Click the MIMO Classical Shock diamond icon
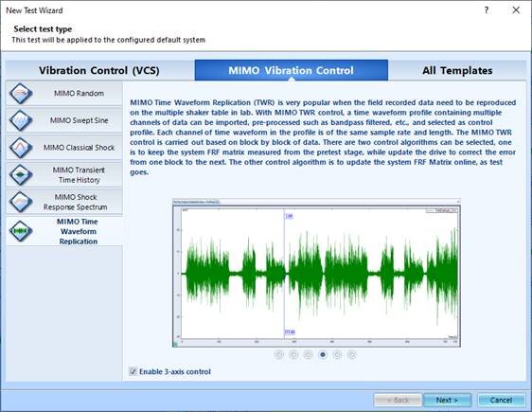532x412 pixels. tap(21, 148)
